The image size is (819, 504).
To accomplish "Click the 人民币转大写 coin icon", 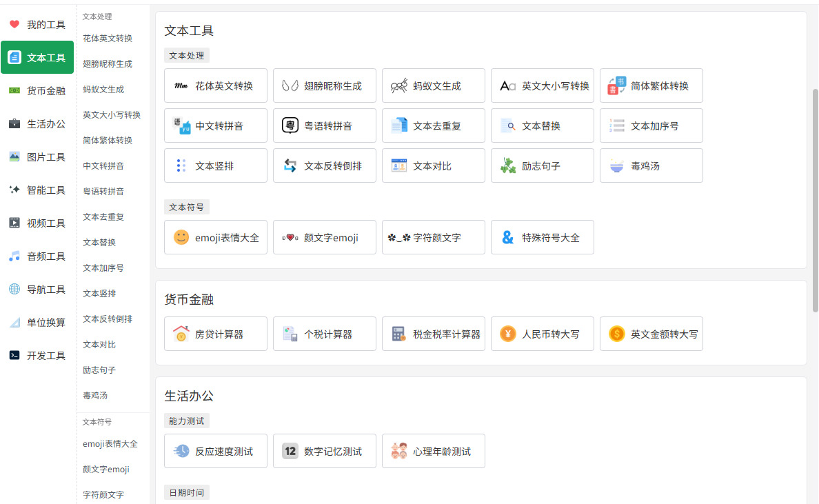I will point(508,334).
